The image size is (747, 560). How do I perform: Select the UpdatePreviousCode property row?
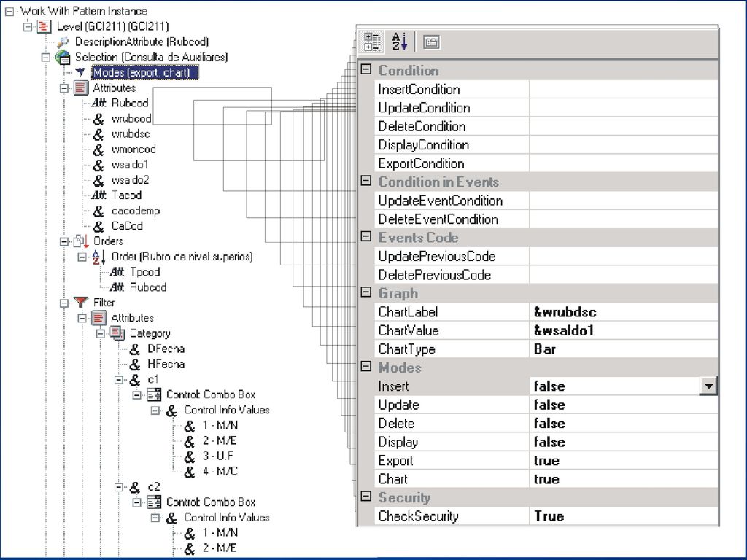pos(546,256)
